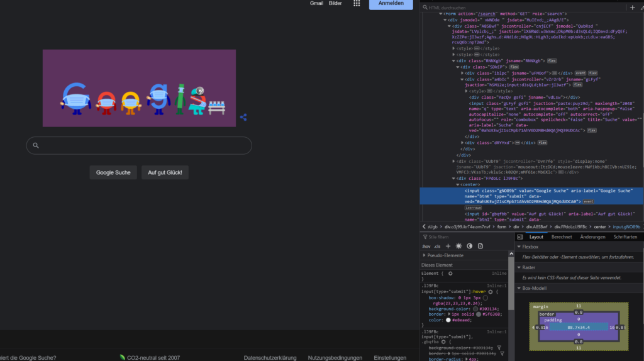Collapse the form element node
644x361 pixels.
click(441, 14)
